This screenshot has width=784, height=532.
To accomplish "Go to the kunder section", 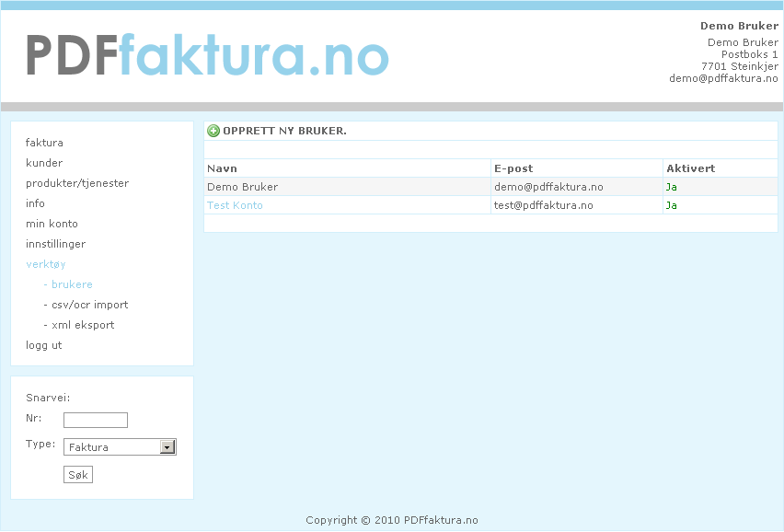I will tap(44, 163).
